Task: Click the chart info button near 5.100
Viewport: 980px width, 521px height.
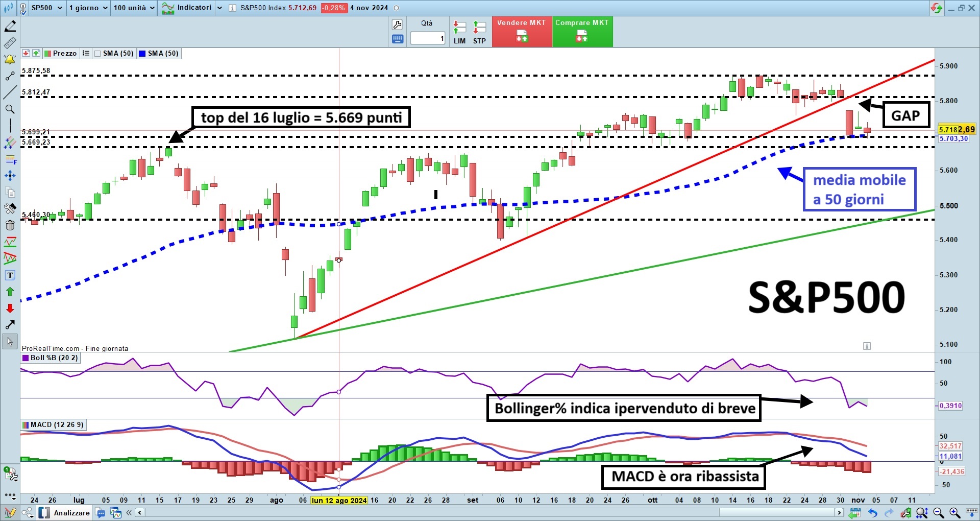Action: tap(867, 346)
